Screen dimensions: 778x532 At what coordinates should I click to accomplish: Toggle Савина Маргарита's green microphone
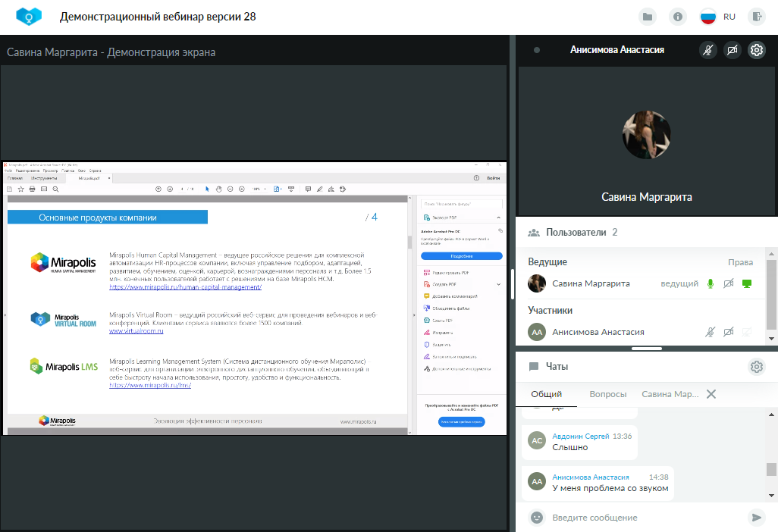click(711, 283)
